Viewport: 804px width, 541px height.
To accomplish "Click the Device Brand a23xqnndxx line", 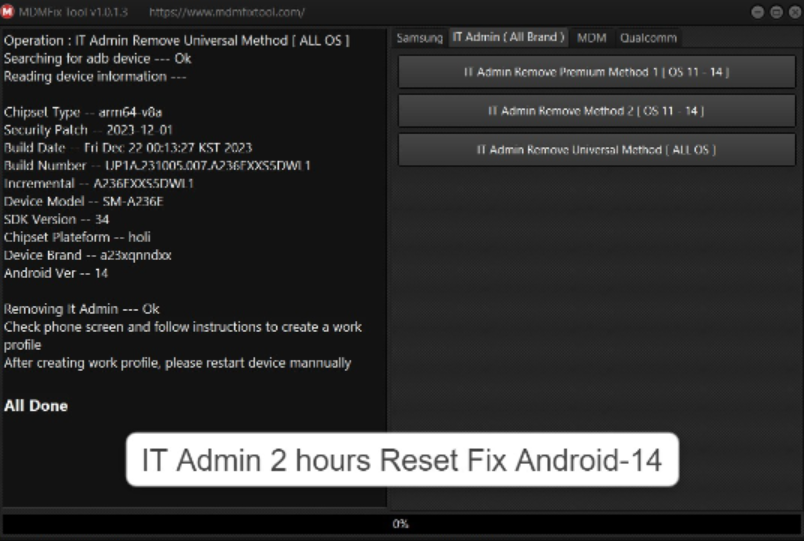I will (88, 255).
